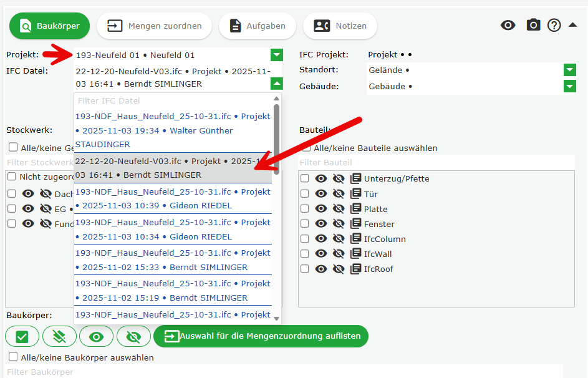The width and height of the screenshot is (588, 378).
Task: Switch to Mengen zuordnen tab
Action: coord(154,26)
